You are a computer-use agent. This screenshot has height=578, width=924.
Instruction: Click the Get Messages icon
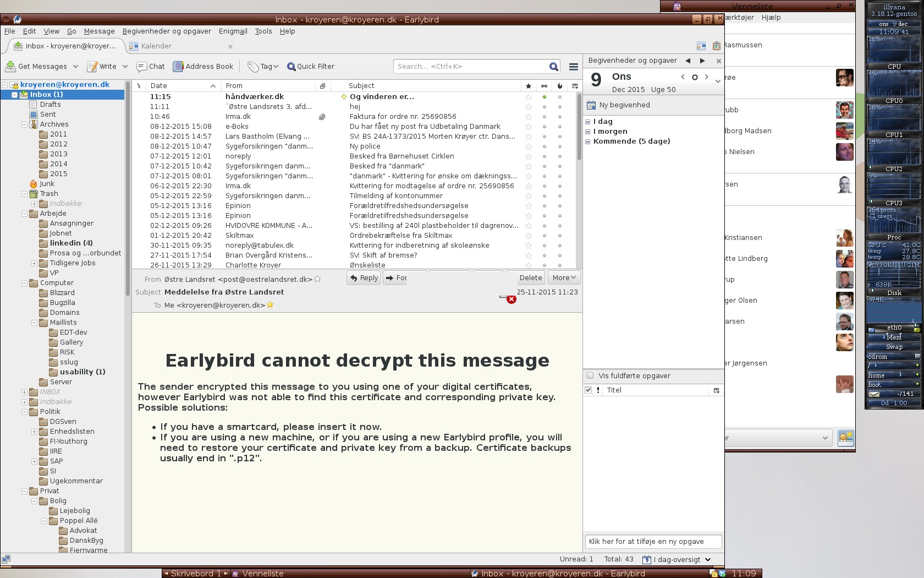click(x=10, y=67)
